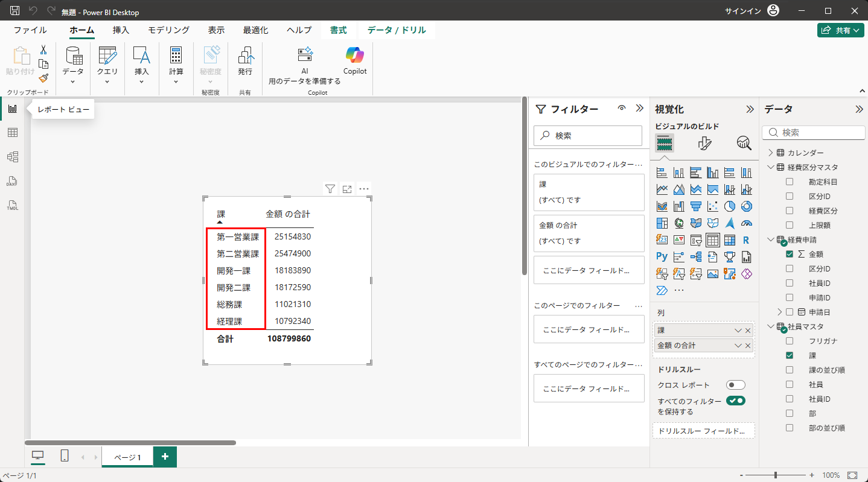Pick the R script visual
Viewport: 868px width, 482px height.
pyautogui.click(x=746, y=240)
